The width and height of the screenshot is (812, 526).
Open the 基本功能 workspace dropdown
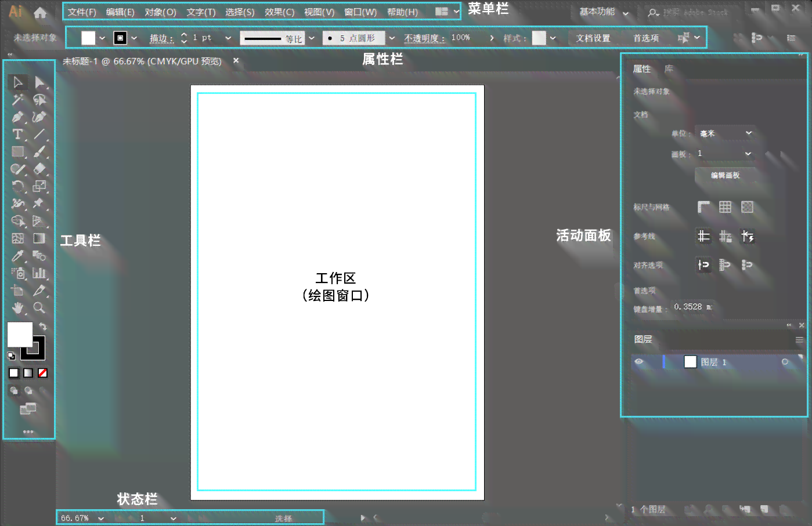[x=604, y=12]
